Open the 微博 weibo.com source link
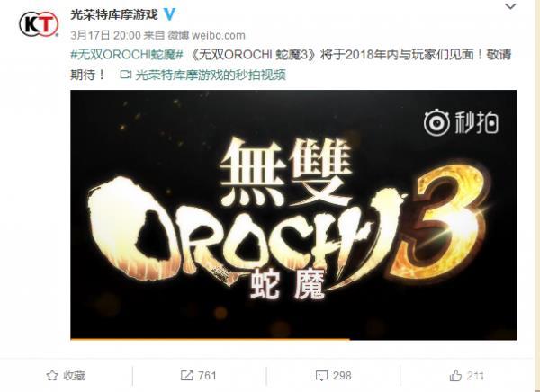540x392 pixels. point(206,35)
